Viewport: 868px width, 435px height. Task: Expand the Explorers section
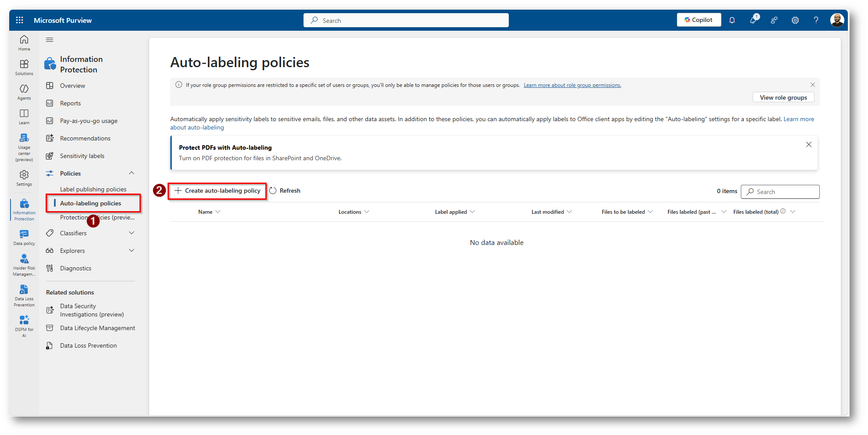[132, 251]
